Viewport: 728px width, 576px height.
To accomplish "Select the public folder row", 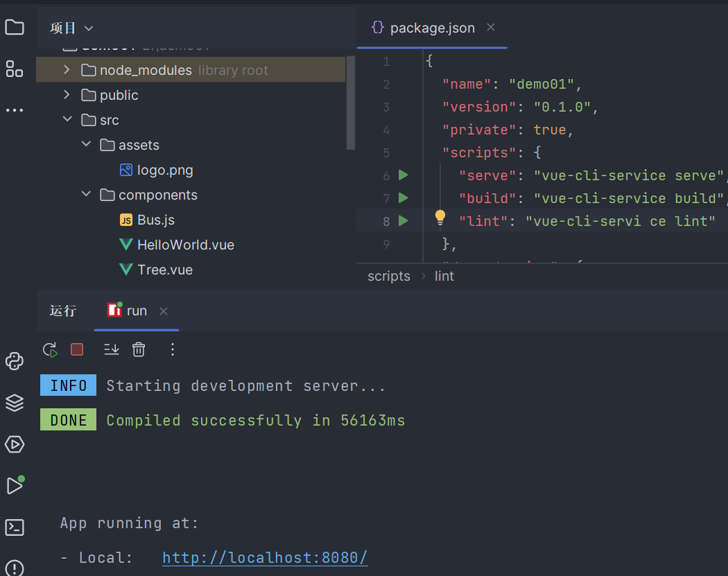I will click(x=191, y=95).
